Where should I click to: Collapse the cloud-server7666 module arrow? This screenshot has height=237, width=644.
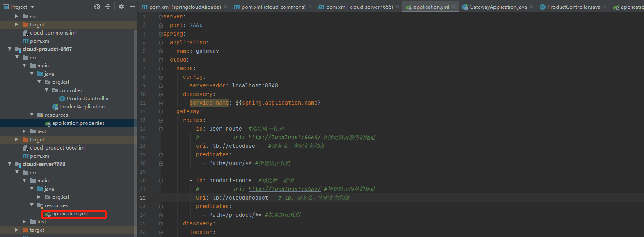coord(9,164)
